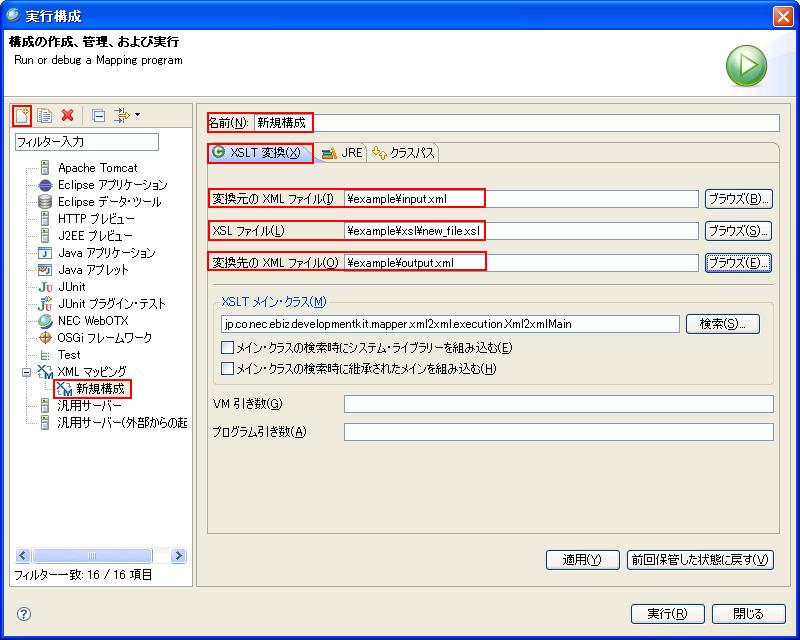Enable system library inclusion in main class search
800x640 pixels.
click(x=227, y=348)
